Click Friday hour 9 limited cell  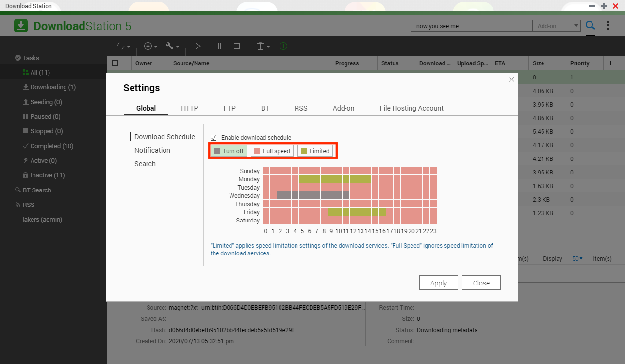[331, 212]
